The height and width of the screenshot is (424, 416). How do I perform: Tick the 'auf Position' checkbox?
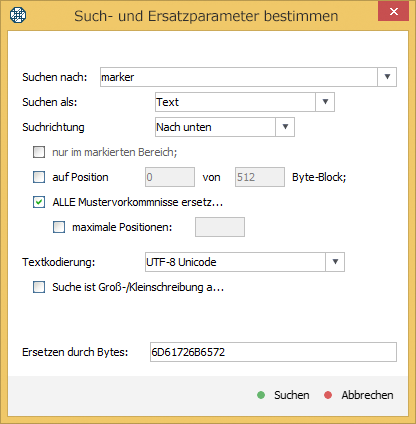(x=39, y=177)
